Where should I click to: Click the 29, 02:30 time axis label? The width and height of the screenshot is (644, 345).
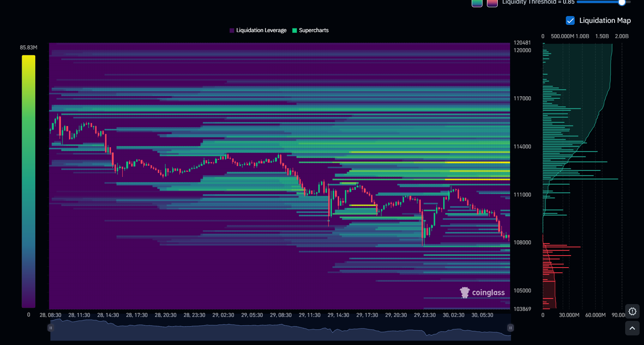(223, 315)
